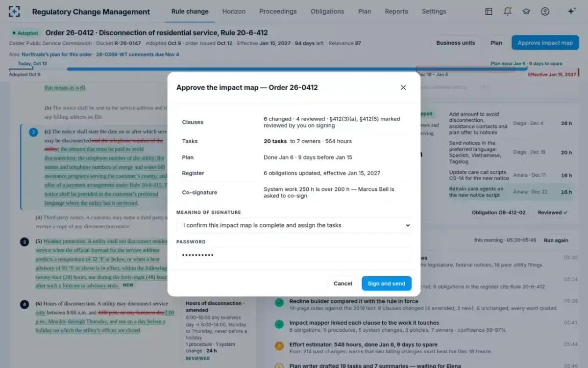Open the user account icon
The height and width of the screenshot is (368, 588).
coord(545,11)
